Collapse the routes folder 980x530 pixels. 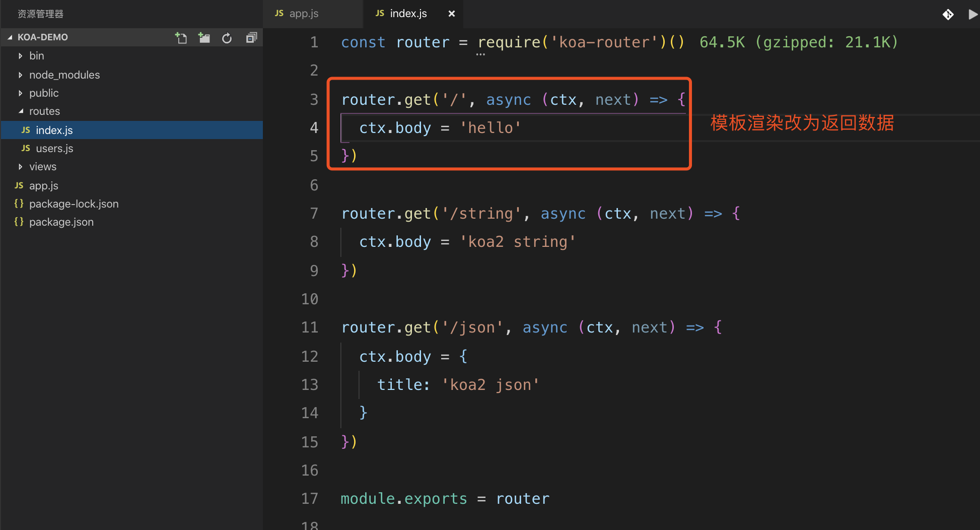click(x=44, y=111)
